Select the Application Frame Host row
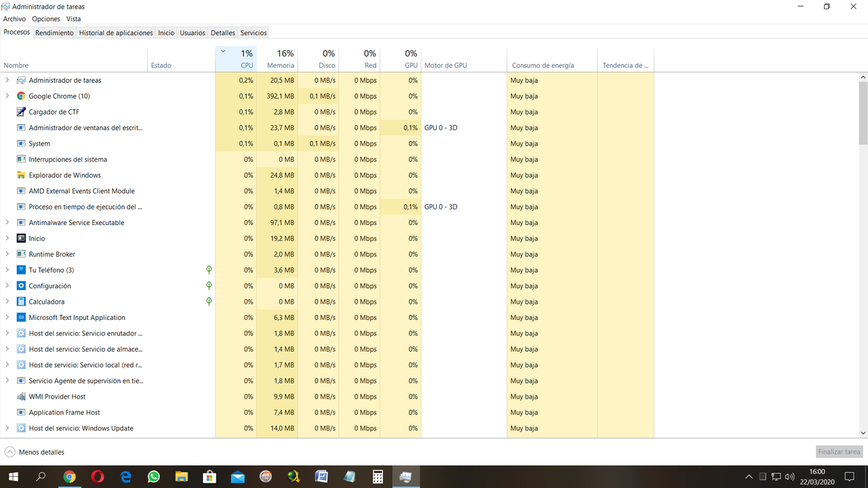The image size is (868, 488). pos(328,412)
